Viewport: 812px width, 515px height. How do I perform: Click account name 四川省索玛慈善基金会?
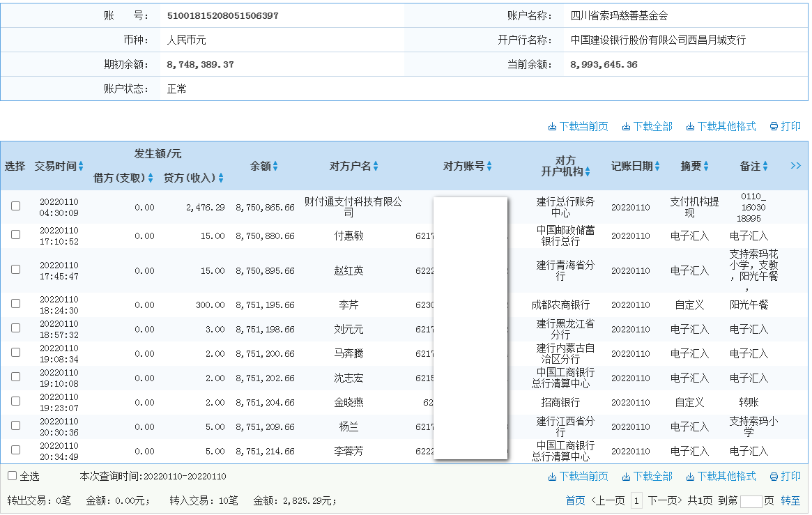click(620, 16)
